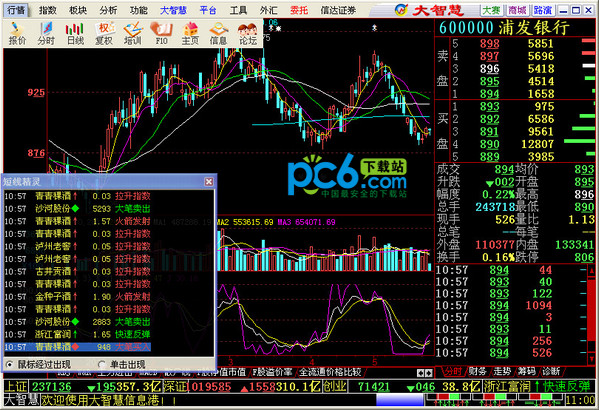Select the 沙河股份 2883 大笔卖出 row
The height and width of the screenshot is (410, 599).
click(x=78, y=322)
